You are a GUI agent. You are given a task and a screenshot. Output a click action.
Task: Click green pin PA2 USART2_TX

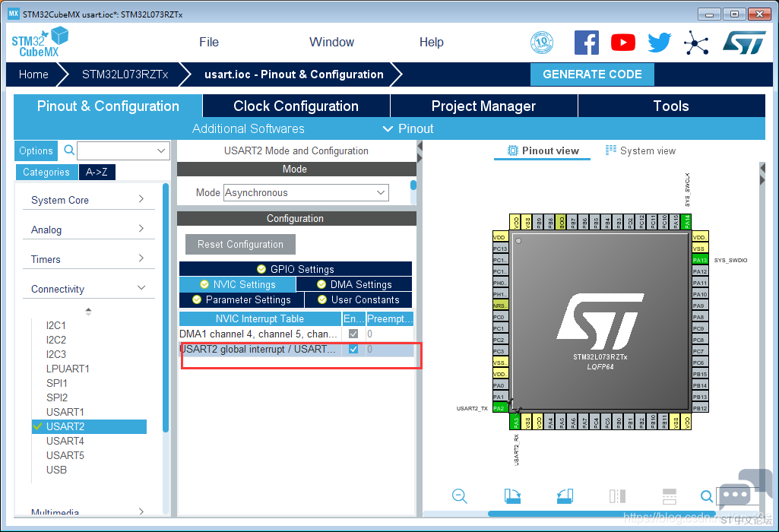499,408
